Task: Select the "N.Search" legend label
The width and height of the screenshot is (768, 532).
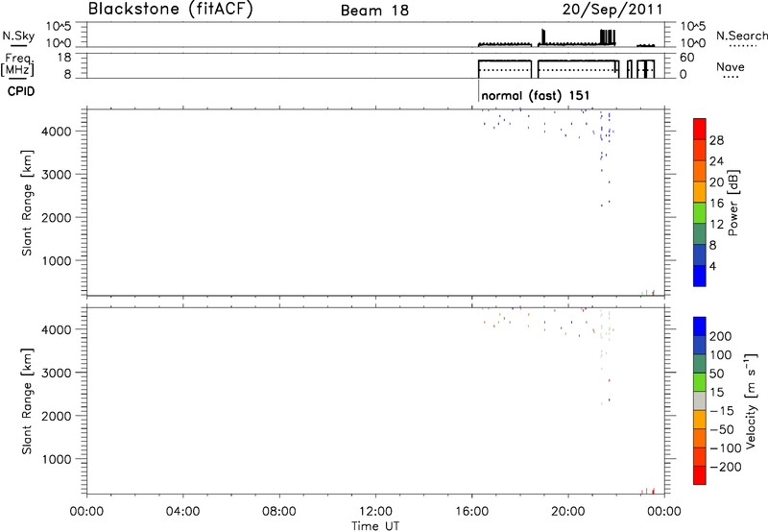Action: click(742, 36)
